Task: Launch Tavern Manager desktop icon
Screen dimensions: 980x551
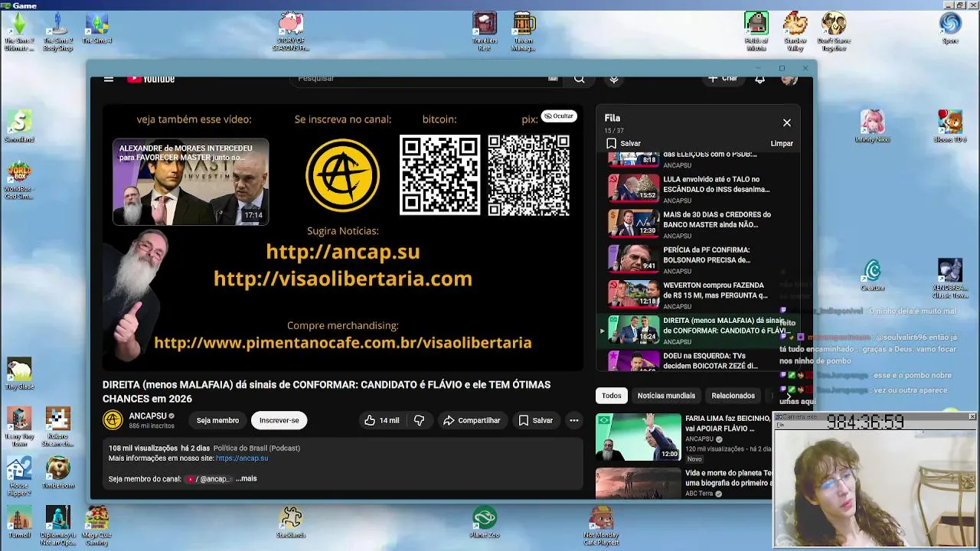Action: (524, 32)
